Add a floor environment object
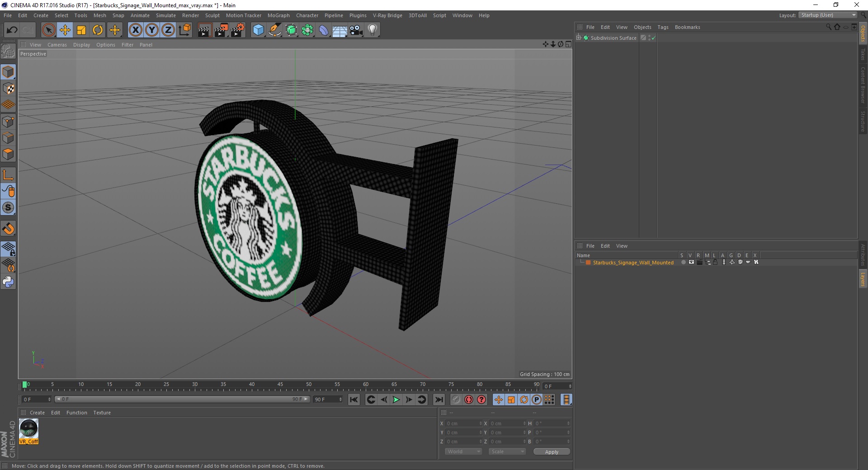 (340, 30)
